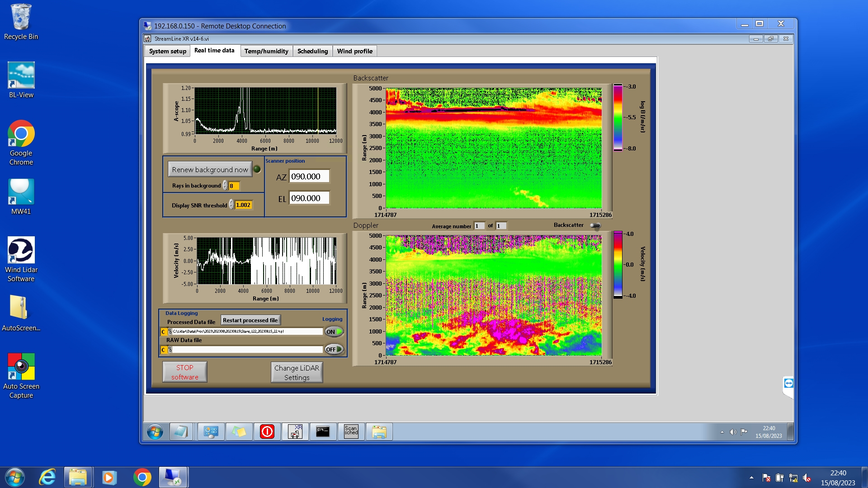Click the browse icon beside RAW Data file path
Screen dimensions: 868x488
170,349
